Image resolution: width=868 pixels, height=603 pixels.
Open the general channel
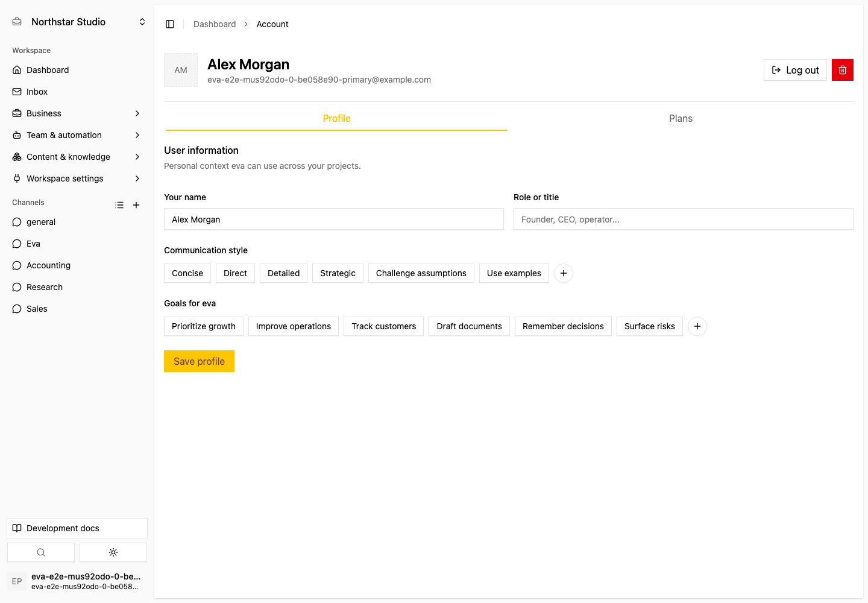[77, 222]
